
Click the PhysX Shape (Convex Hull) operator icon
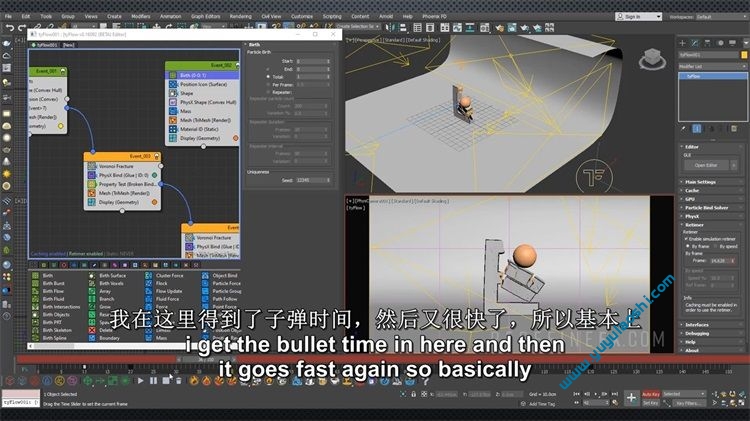click(x=173, y=102)
